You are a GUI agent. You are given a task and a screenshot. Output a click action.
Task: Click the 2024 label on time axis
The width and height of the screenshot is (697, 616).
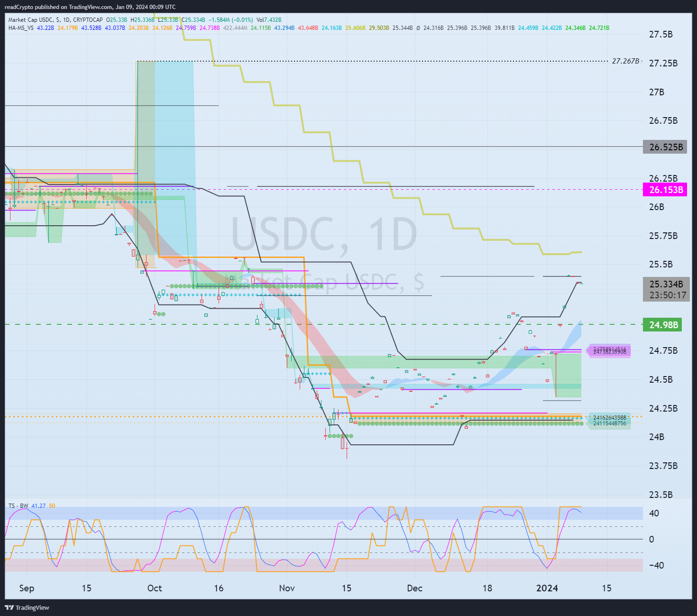547,588
